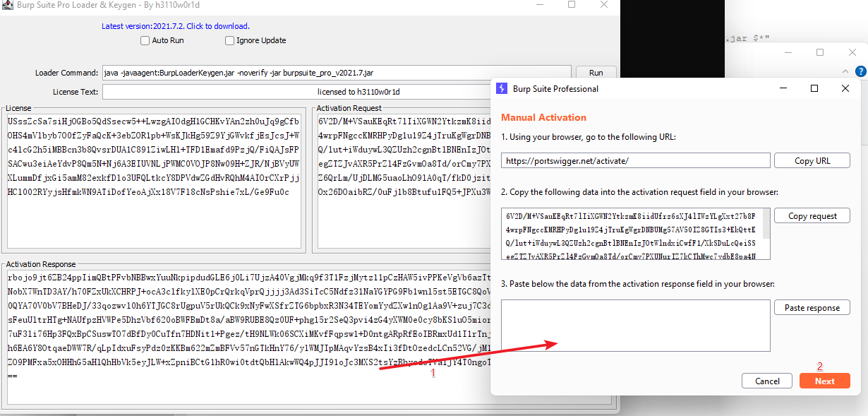Viewport: 868px width, 416px height.
Task: Check the Ignore Update checkbox
Action: [x=229, y=41]
